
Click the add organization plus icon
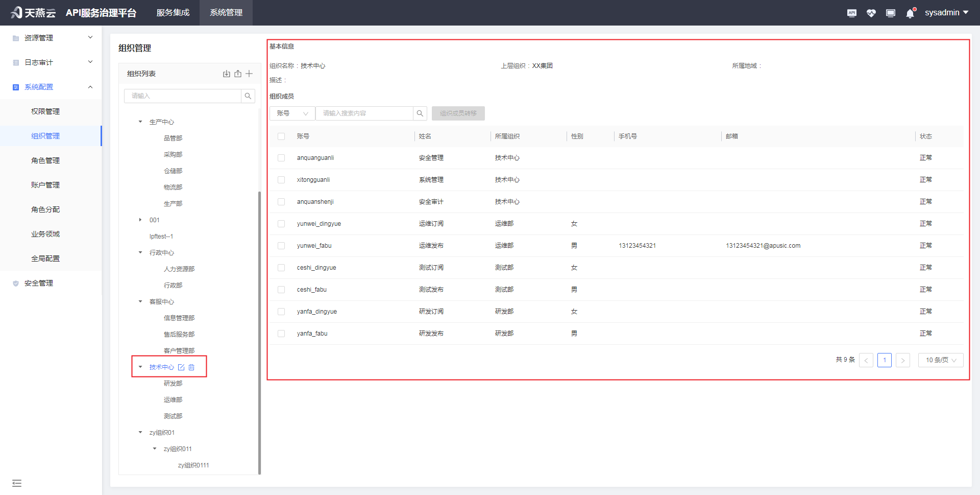point(249,74)
